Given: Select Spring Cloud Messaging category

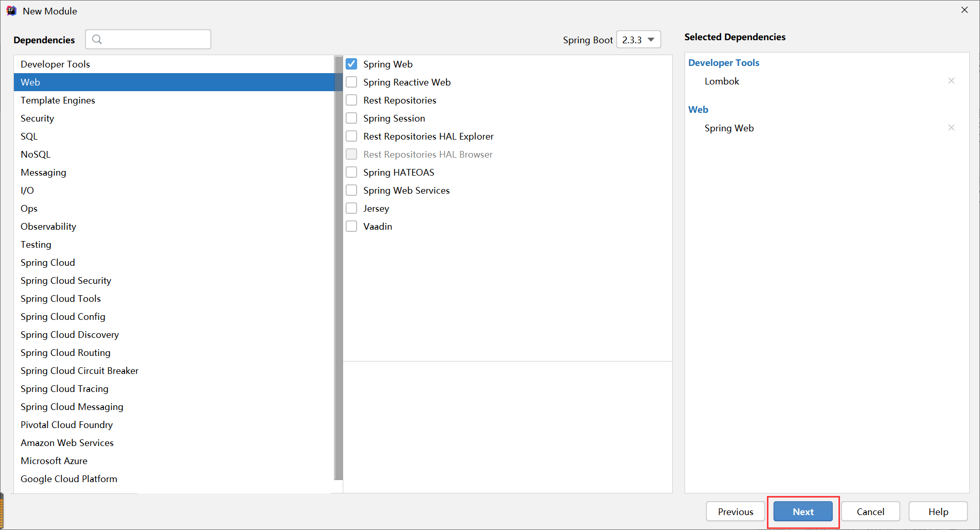Looking at the screenshot, I should click(x=174, y=406).
